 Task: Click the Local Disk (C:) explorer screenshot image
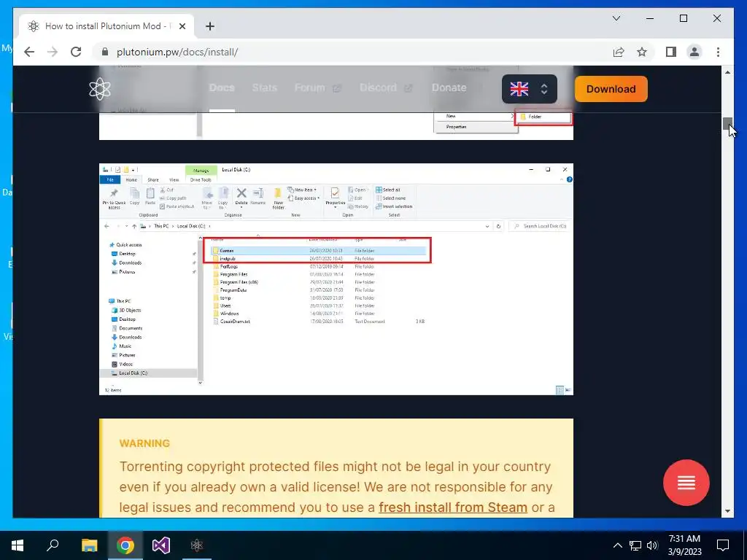click(336, 279)
